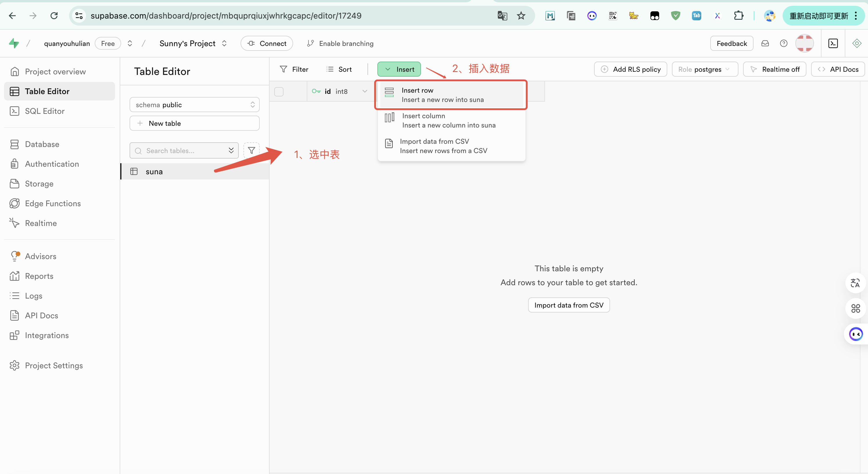Open the inline SQL terminal icon
This screenshot has width=868, height=474.
click(x=833, y=44)
